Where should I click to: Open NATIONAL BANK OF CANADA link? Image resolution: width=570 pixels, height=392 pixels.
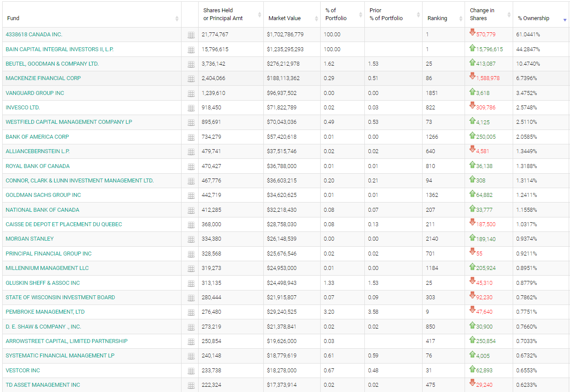point(42,210)
